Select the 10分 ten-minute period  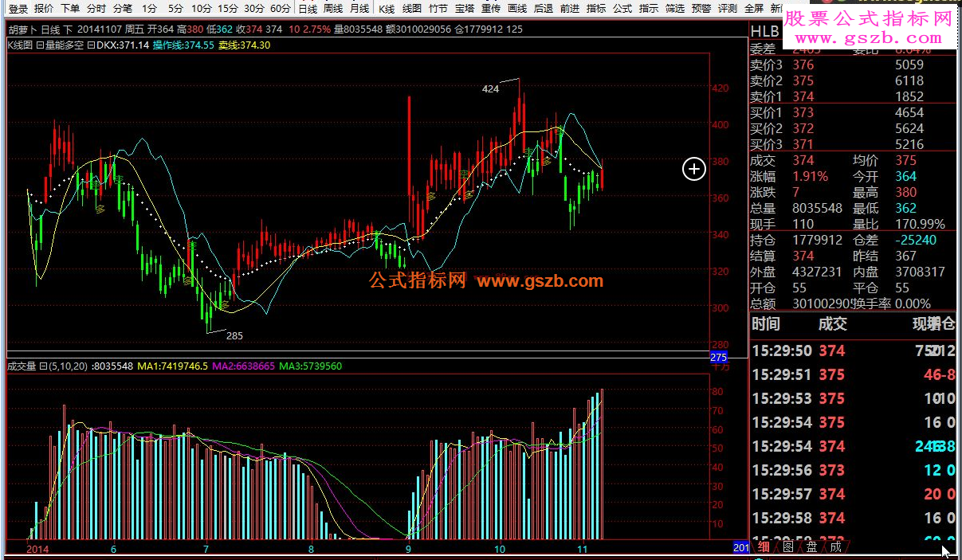202,9
